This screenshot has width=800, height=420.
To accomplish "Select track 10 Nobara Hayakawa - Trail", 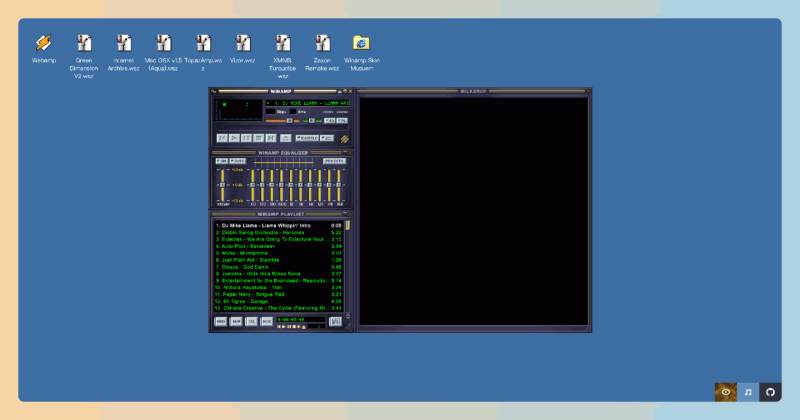I will click(279, 287).
